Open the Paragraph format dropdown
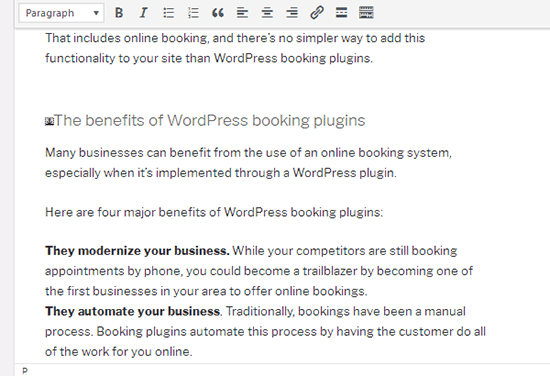Viewport: 550px width, 376px height. coord(61,13)
